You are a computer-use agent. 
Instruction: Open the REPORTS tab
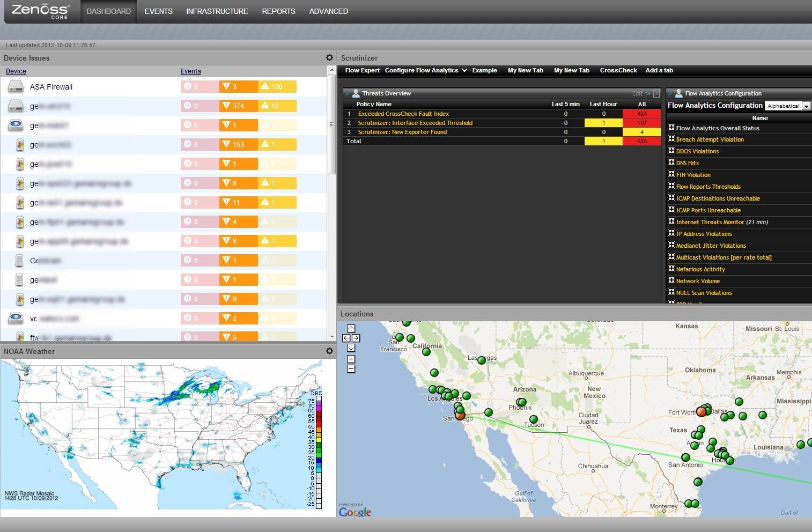click(278, 11)
